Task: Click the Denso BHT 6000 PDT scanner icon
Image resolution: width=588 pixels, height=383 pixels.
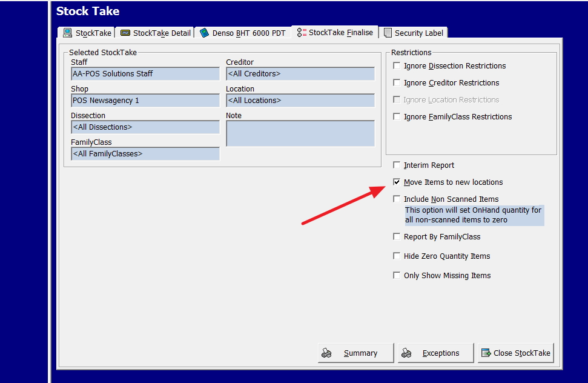Action: click(204, 33)
